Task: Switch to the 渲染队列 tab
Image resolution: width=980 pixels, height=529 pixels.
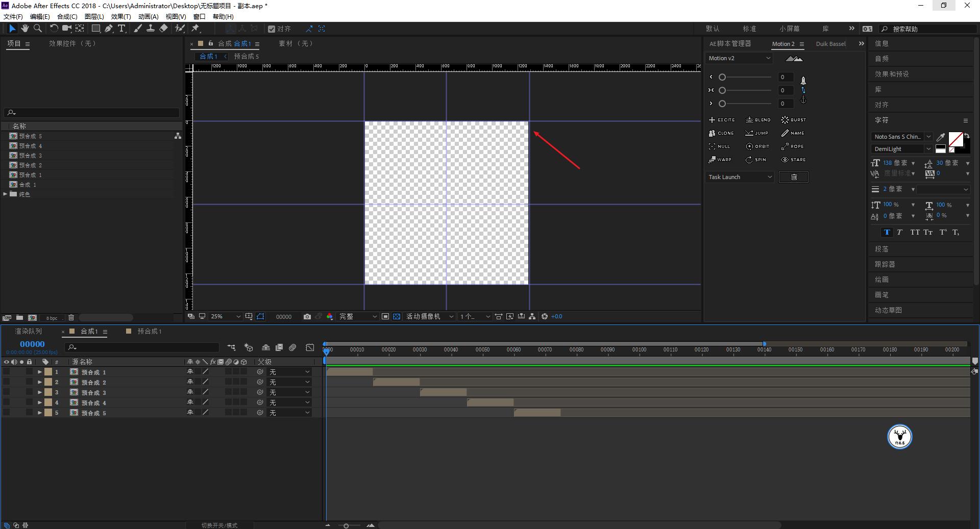Action: tap(29, 331)
